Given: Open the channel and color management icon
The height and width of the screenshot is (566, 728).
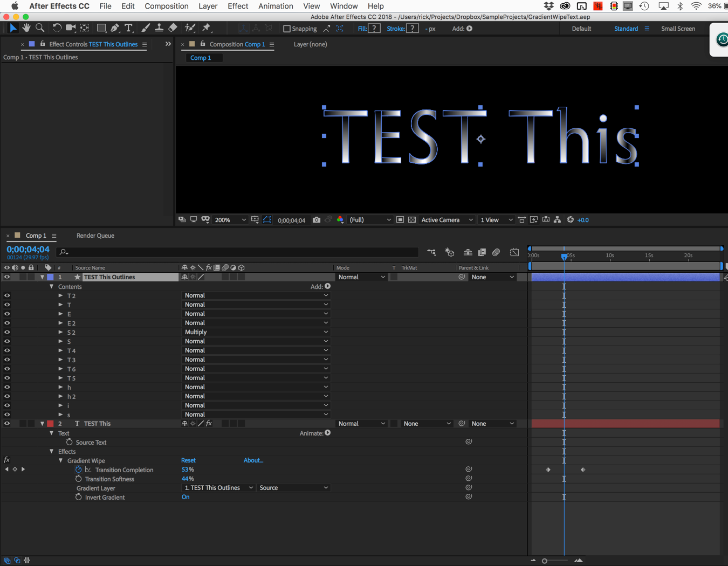Looking at the screenshot, I should [x=340, y=220].
